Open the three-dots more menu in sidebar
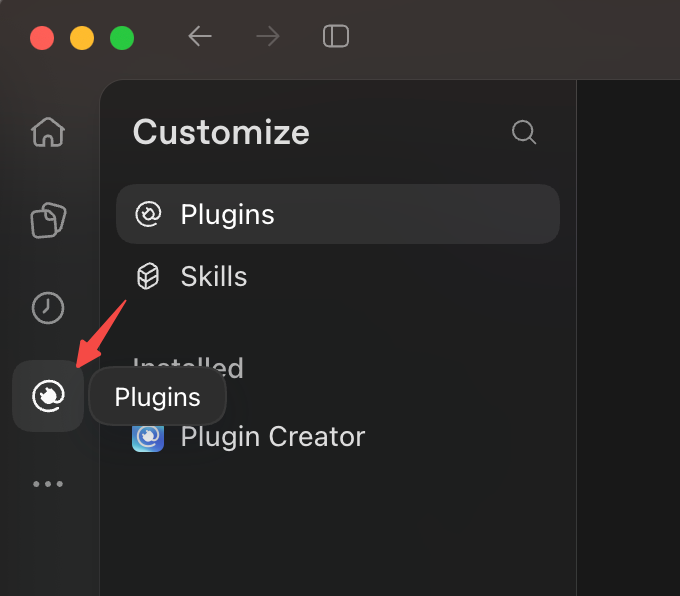 (48, 484)
